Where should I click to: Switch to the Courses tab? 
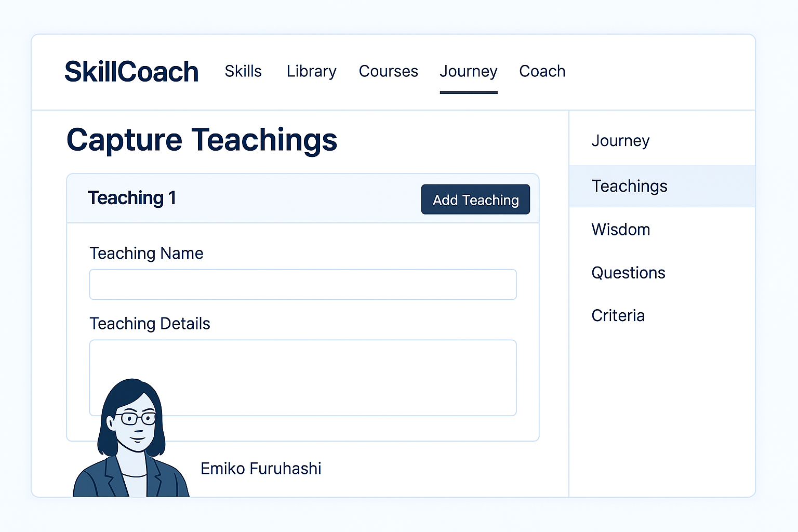[x=389, y=71]
